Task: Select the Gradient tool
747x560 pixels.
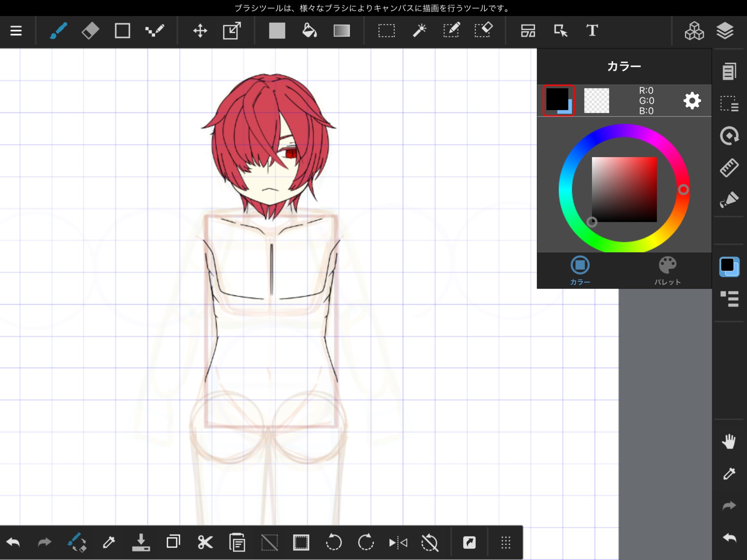Action: (x=341, y=31)
